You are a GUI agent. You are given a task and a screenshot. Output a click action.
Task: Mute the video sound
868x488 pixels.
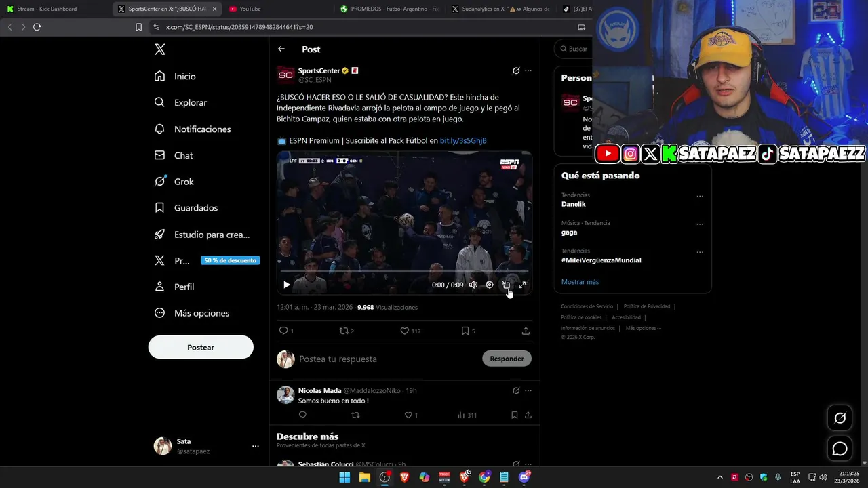pos(473,285)
